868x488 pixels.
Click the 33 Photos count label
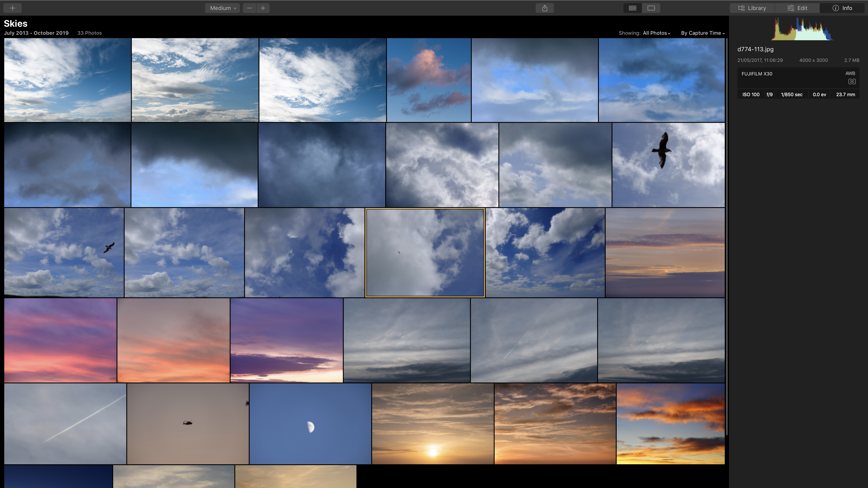pyautogui.click(x=89, y=33)
